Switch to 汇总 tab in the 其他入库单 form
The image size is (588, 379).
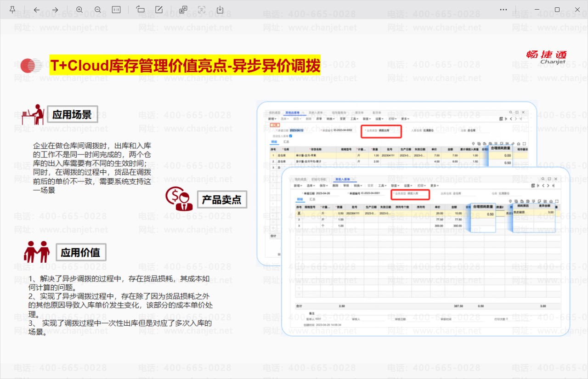312,200
